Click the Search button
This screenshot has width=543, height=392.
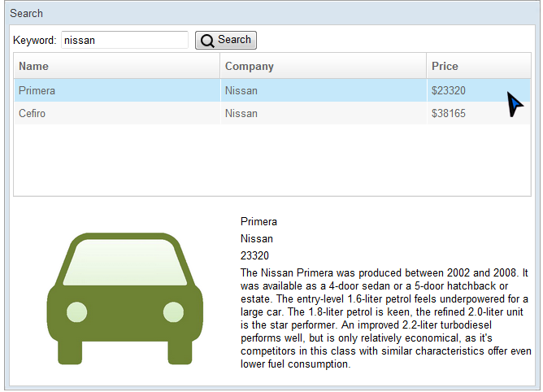tap(225, 40)
